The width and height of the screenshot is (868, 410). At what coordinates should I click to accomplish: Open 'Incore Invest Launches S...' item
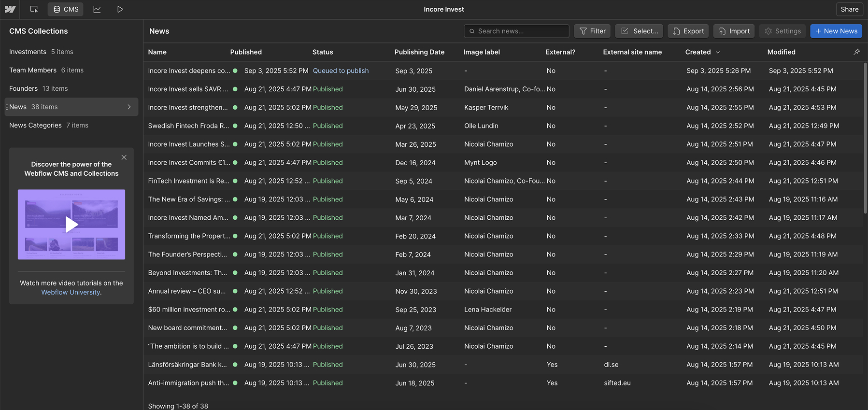(x=189, y=144)
